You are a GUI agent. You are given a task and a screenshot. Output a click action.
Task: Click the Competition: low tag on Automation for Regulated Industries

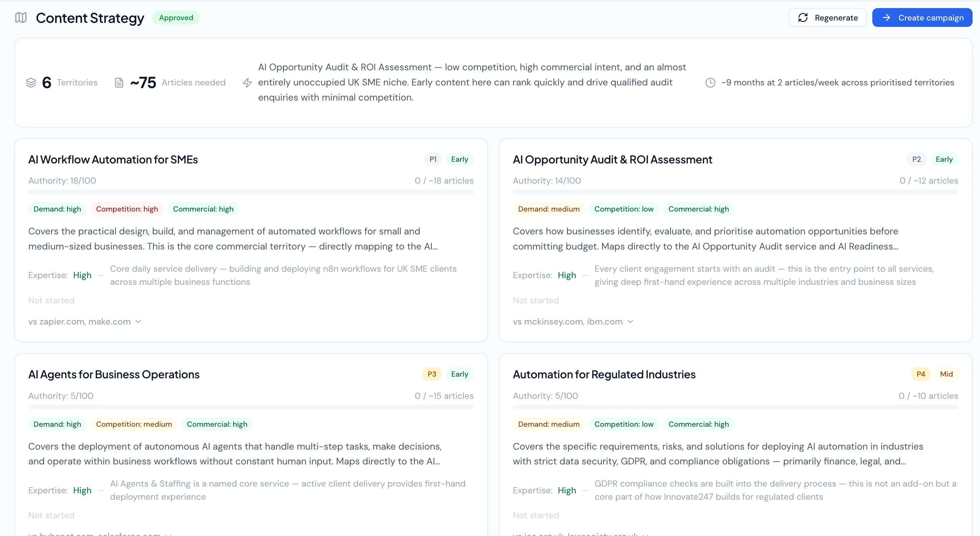pyautogui.click(x=623, y=424)
